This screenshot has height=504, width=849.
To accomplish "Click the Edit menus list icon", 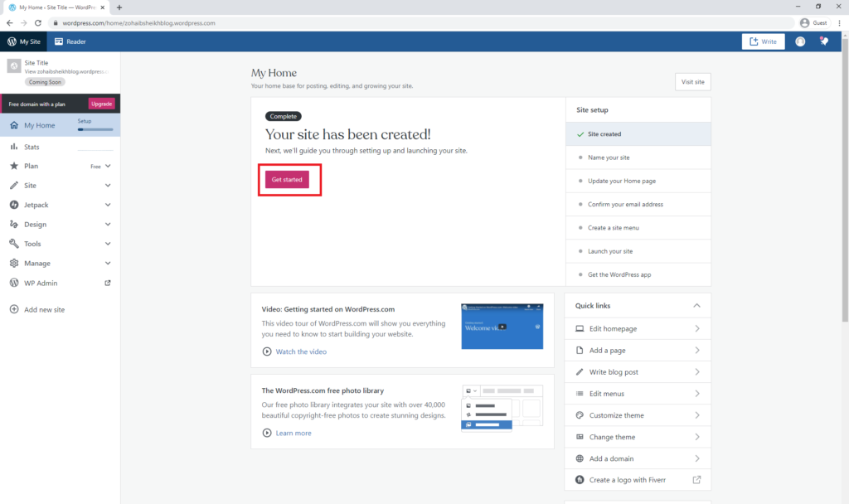I will 580,394.
